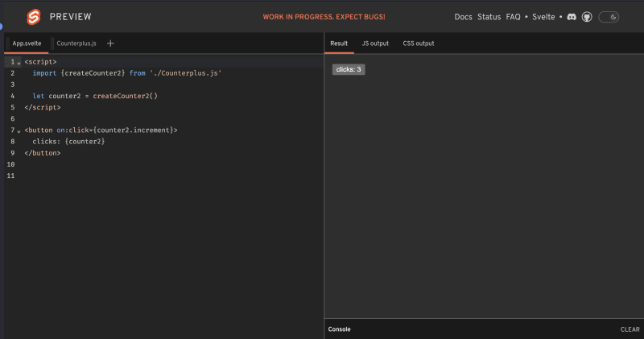The image size is (644, 339).
Task: Add a new file with plus icon
Action: [110, 43]
